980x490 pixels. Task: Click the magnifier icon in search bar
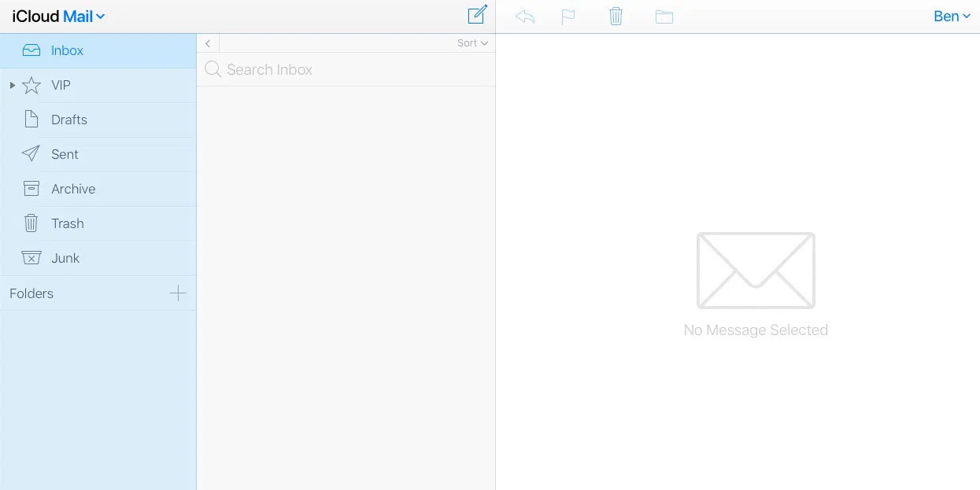click(x=213, y=69)
